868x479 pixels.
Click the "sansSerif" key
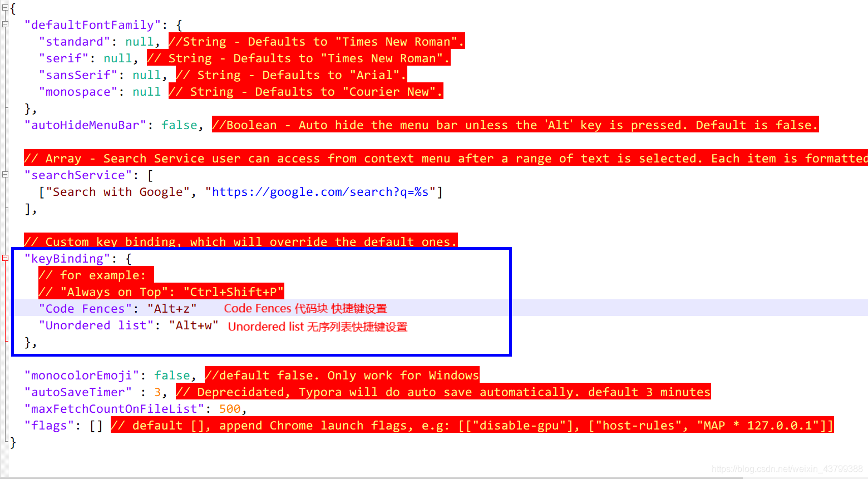[78, 75]
